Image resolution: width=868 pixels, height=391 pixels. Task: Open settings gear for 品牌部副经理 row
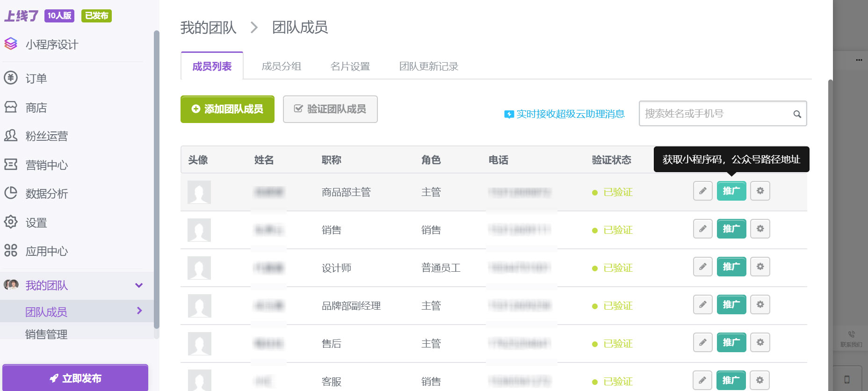(760, 304)
